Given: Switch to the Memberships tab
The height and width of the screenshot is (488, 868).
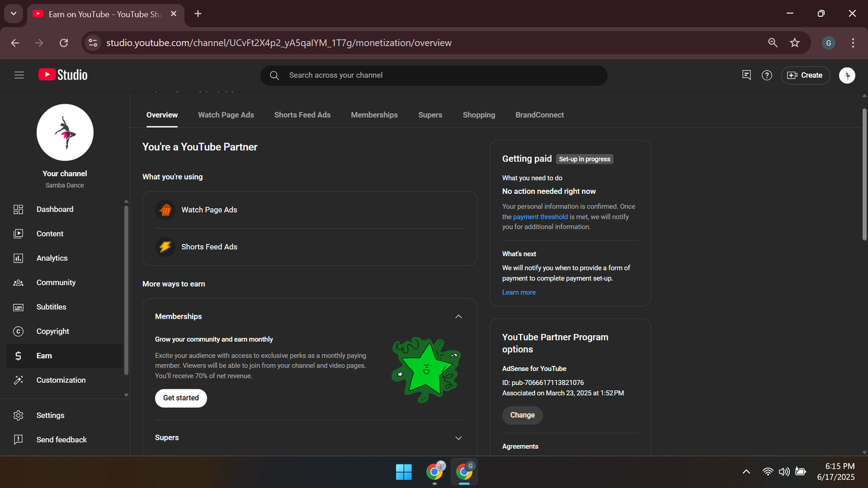Looking at the screenshot, I should click(x=374, y=115).
